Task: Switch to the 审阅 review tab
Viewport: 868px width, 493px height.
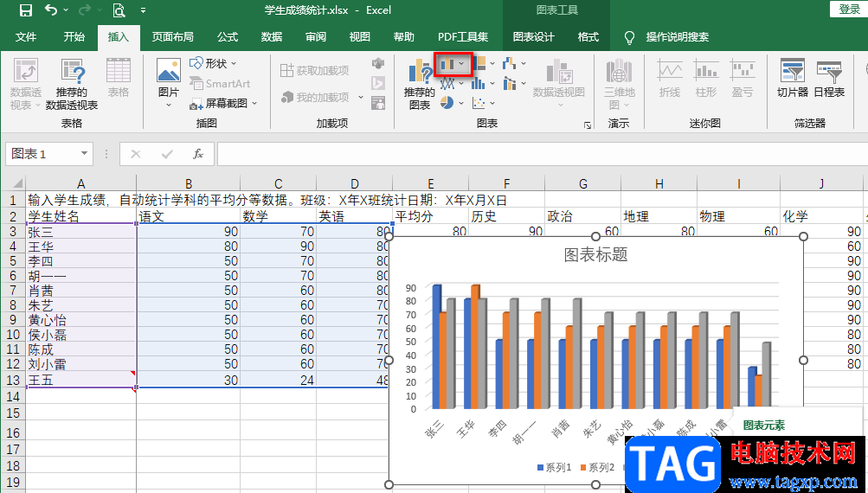Action: coord(316,37)
